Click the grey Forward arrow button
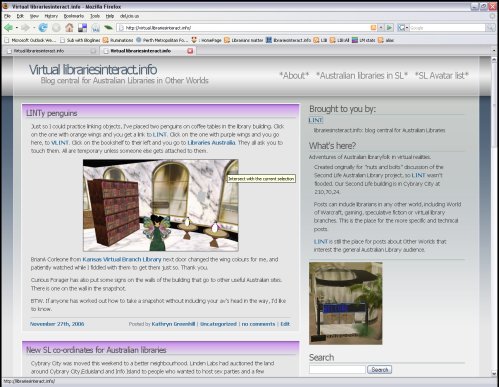This screenshot has width=499, height=387. 25,28
